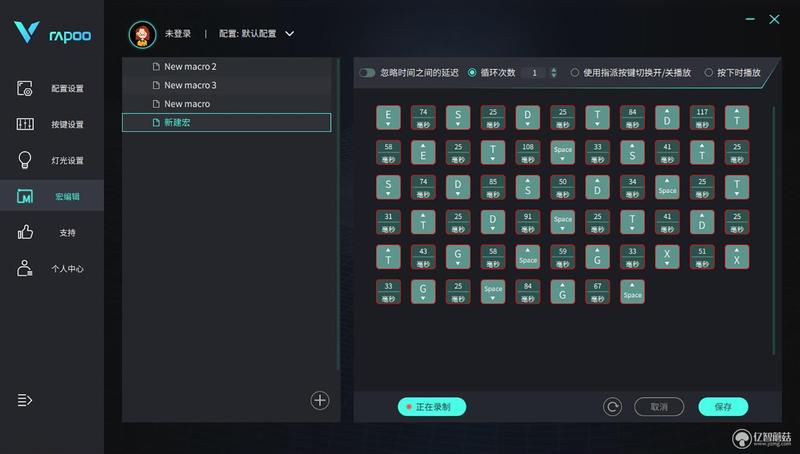Select the 51 ms delay step
The width and height of the screenshot is (800, 454).
[702, 257]
